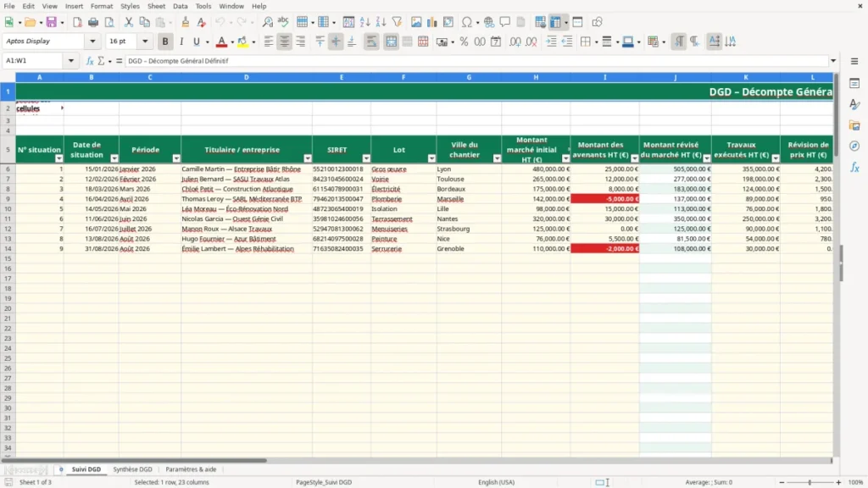
Task: Click the 100% zoom level
Action: [855, 482]
